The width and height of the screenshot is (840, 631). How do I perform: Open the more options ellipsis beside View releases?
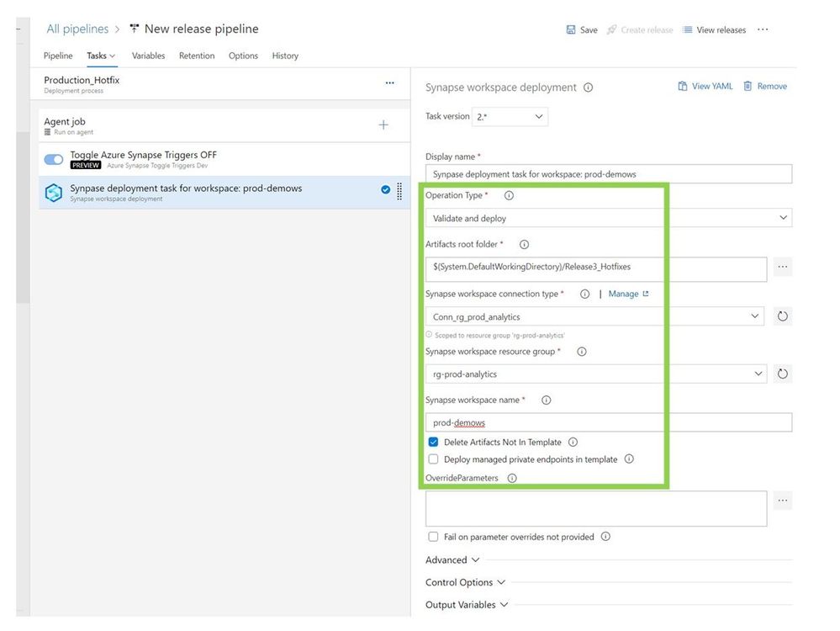pos(763,29)
